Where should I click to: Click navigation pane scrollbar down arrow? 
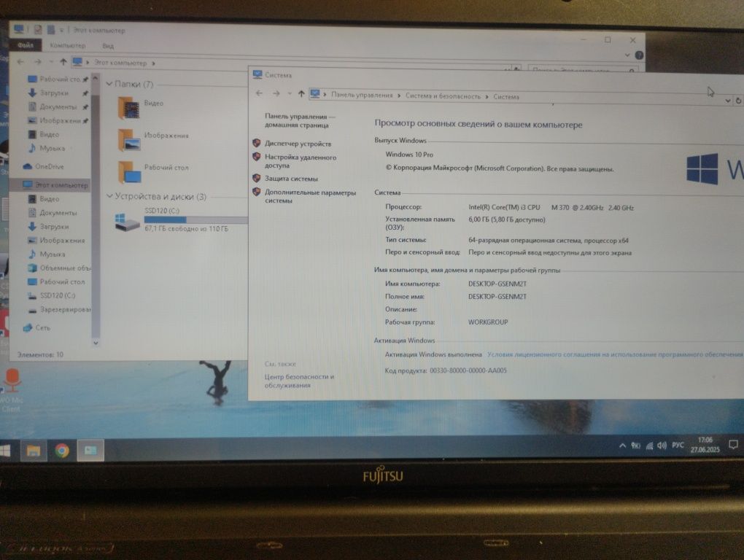click(96, 343)
